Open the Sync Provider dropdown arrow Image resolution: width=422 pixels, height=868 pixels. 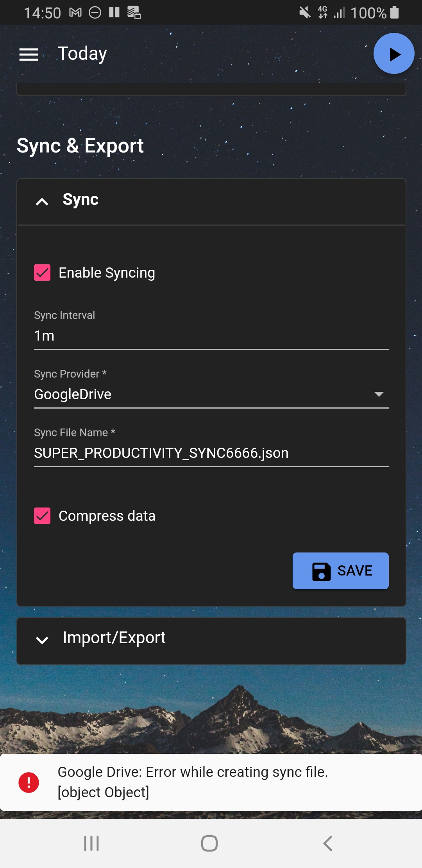click(379, 394)
